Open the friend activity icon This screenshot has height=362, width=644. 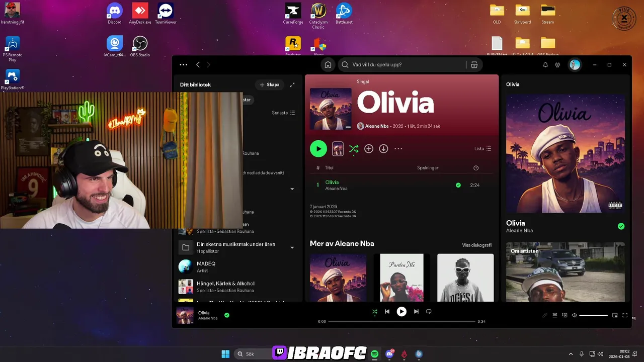557,65
